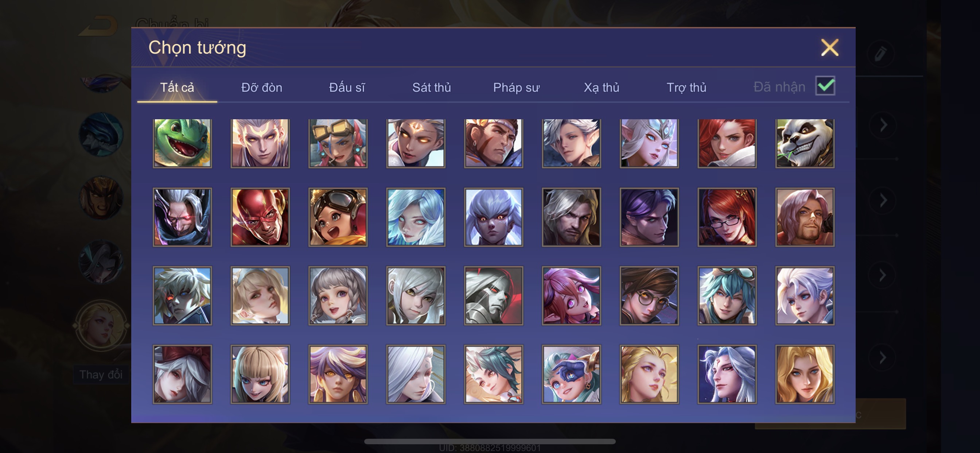Pick the red-masked Flash hero portrait
This screenshot has width=980, height=453.
coord(260,217)
